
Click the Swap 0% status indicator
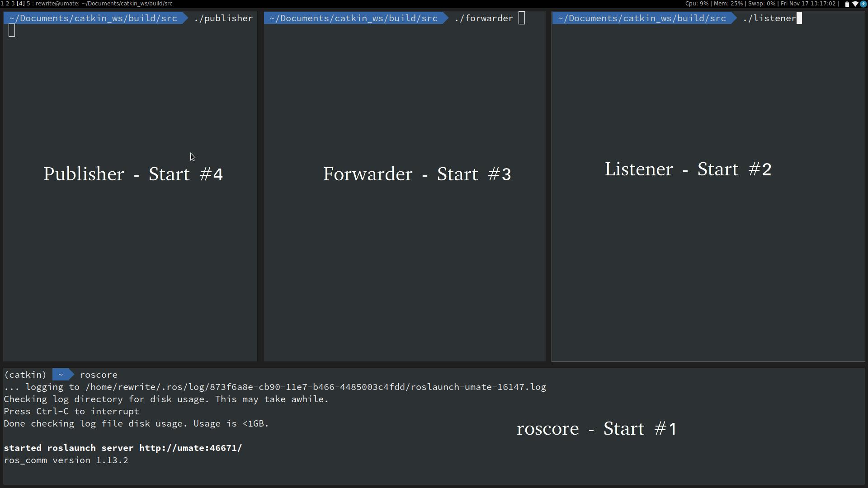pos(762,4)
